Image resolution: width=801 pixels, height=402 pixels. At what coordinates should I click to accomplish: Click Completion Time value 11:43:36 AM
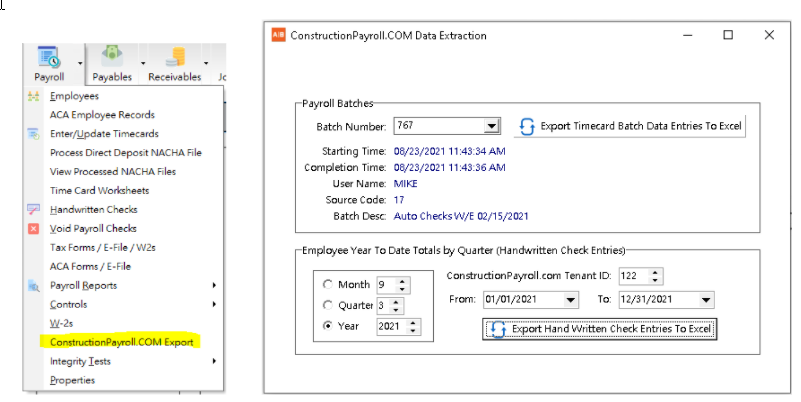[450, 168]
